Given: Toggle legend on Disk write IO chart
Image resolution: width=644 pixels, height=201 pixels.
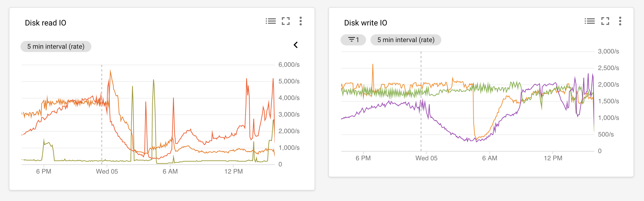Looking at the screenshot, I should (590, 21).
